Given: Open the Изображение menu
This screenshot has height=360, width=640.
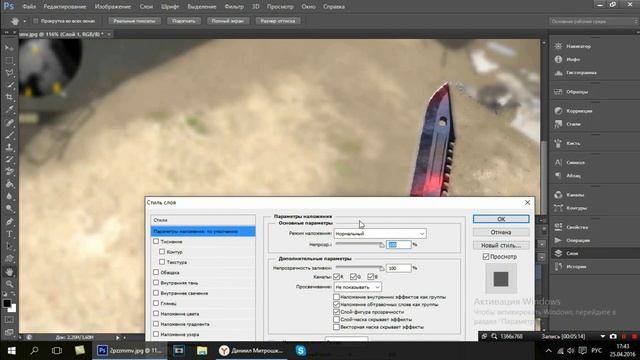Looking at the screenshot, I should pos(113,7).
